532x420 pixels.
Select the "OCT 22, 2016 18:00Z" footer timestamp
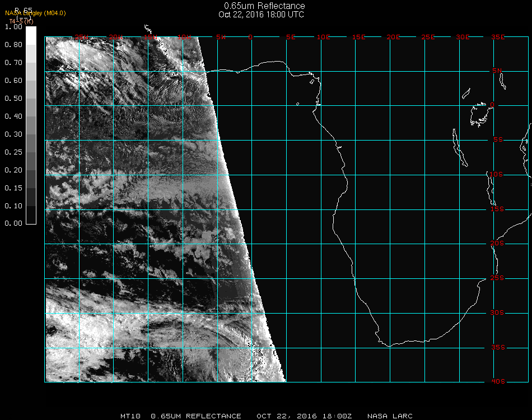click(x=304, y=416)
